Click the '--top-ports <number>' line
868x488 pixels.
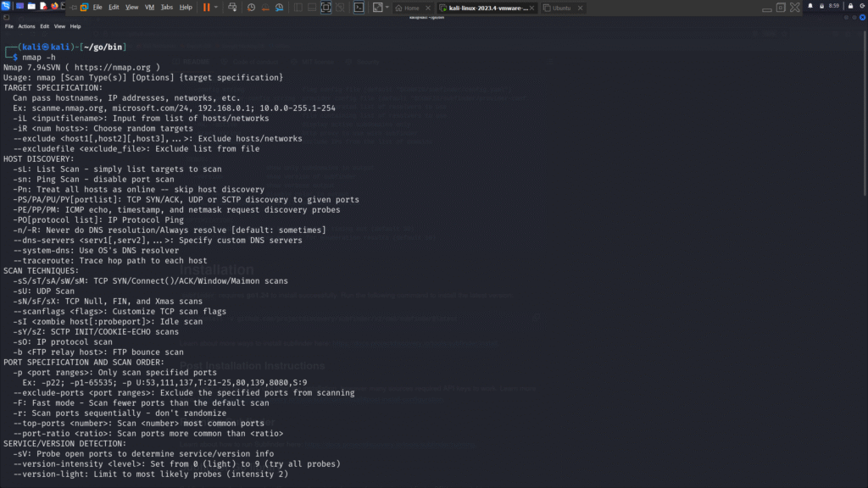(x=138, y=424)
